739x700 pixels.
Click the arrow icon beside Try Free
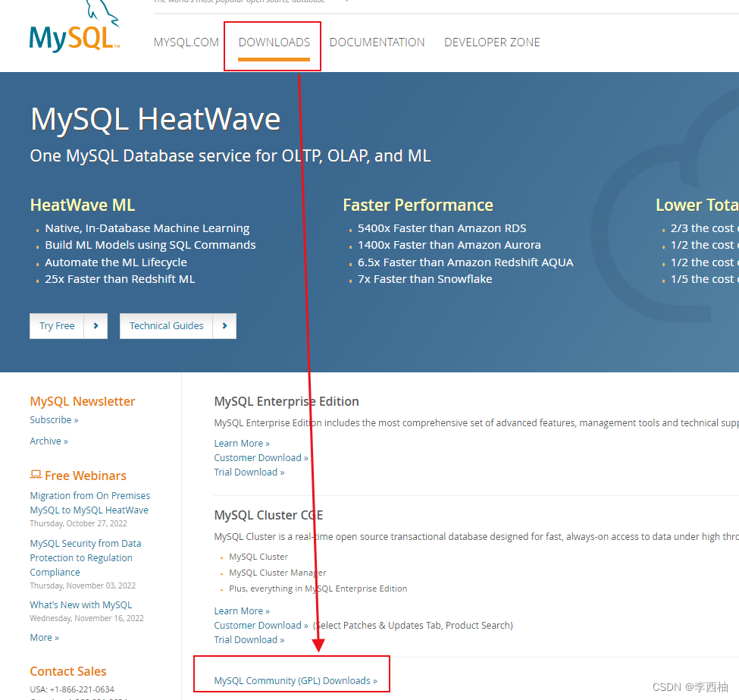point(96,326)
